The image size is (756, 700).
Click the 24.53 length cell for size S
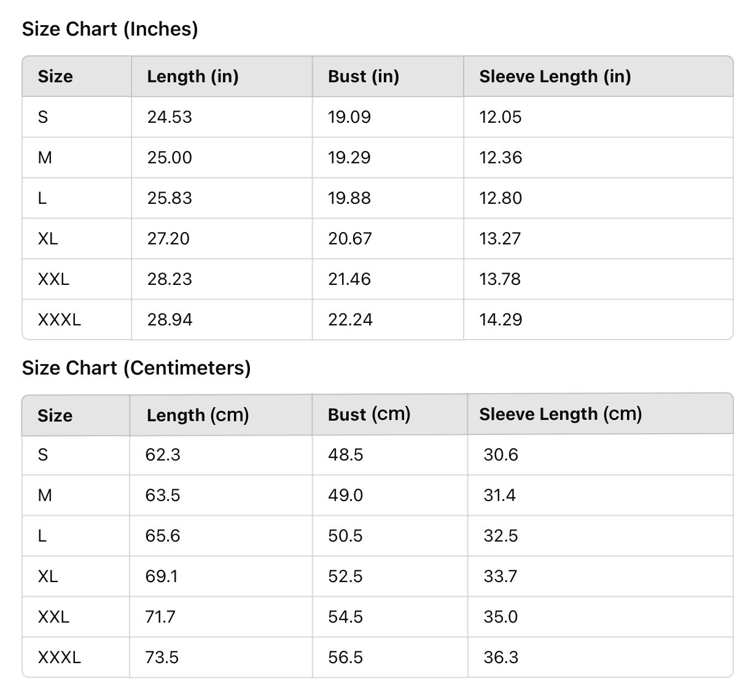click(x=170, y=117)
